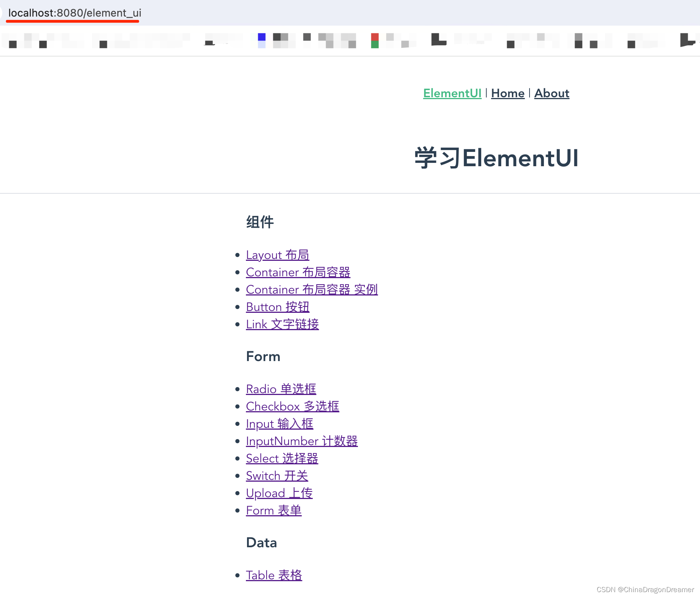Click the localhost:8080/element_ui address bar
Screen dimensions: 700x597
click(x=75, y=13)
